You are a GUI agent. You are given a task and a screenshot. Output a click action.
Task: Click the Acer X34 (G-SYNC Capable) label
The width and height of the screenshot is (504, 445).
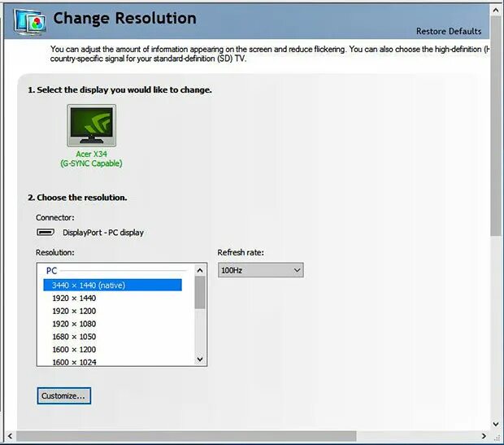[x=91, y=159]
